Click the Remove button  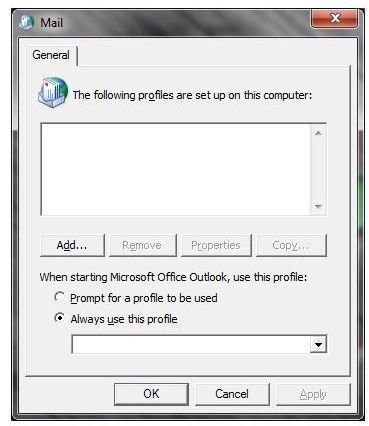click(142, 245)
